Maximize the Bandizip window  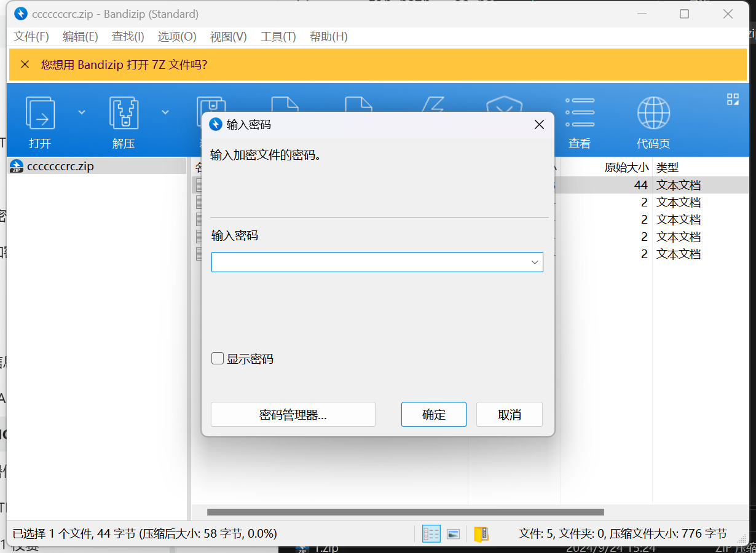point(684,14)
